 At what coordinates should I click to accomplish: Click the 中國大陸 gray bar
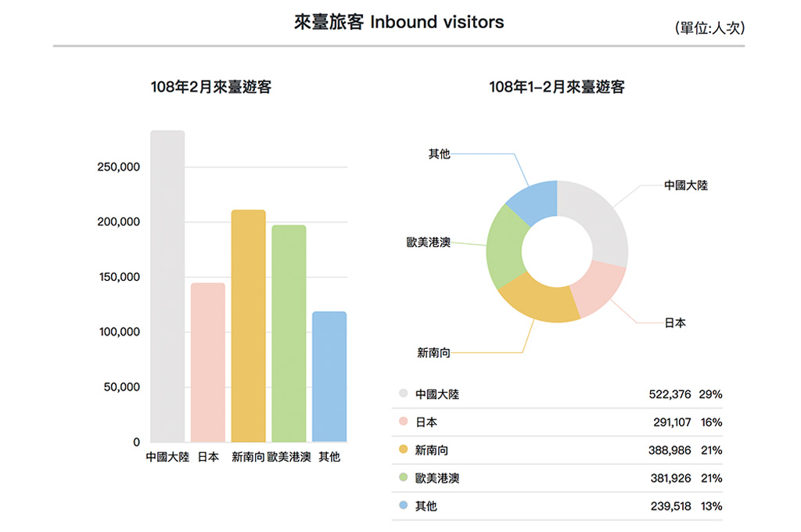coord(167,286)
